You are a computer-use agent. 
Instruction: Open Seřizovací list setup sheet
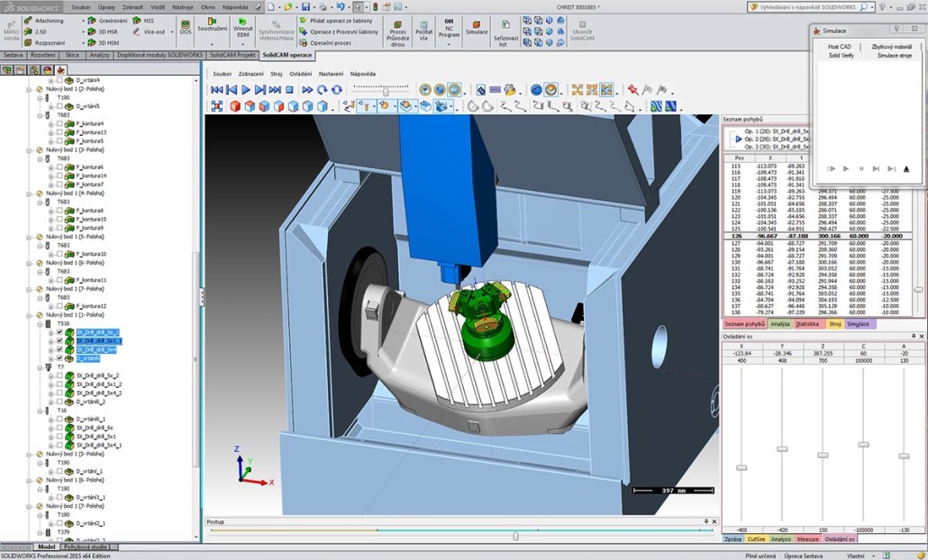click(x=505, y=32)
